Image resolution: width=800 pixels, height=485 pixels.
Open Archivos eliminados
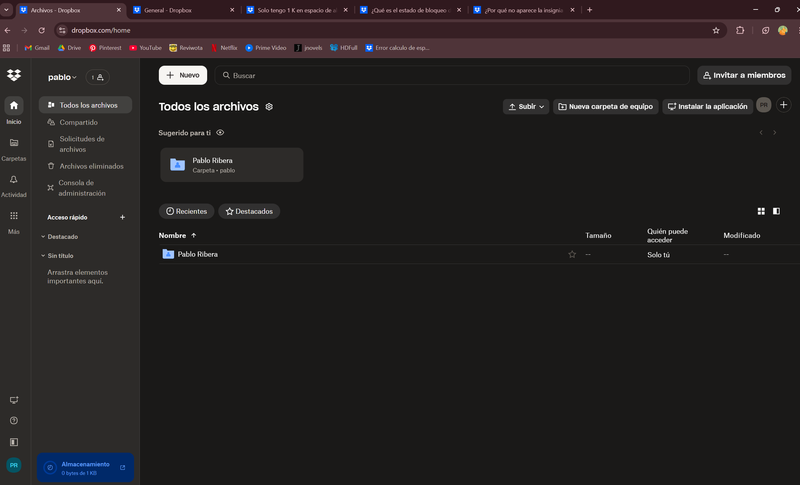(x=85, y=166)
